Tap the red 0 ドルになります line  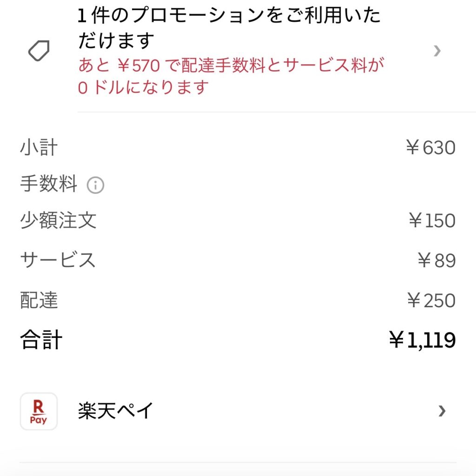point(142,87)
